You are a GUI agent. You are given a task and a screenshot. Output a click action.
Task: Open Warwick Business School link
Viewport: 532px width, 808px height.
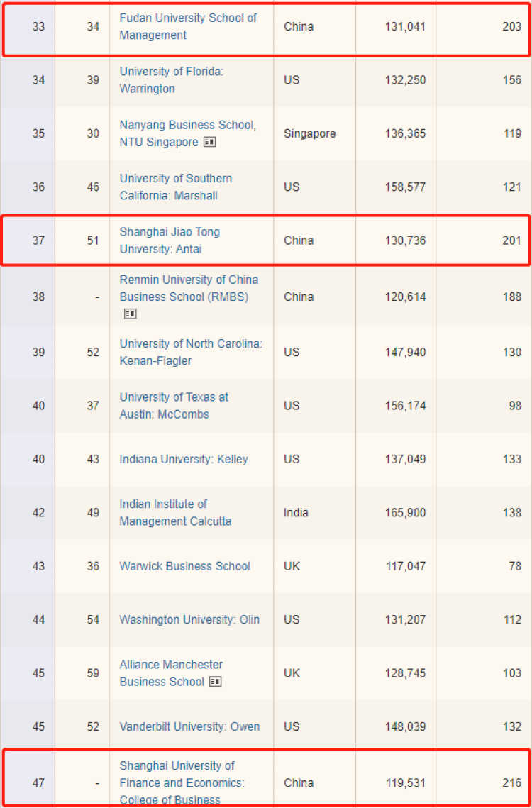[184, 566]
